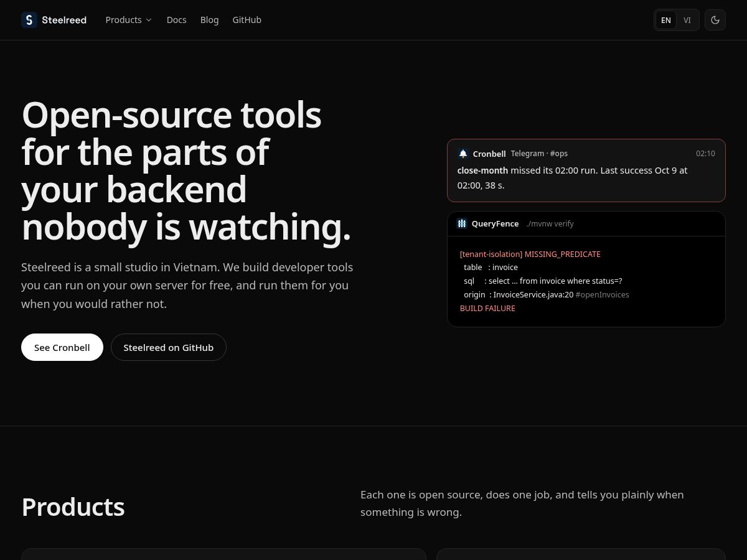The image size is (747, 560).
Task: Toggle dark mode with the moon icon
Action: pyautogui.click(x=715, y=20)
